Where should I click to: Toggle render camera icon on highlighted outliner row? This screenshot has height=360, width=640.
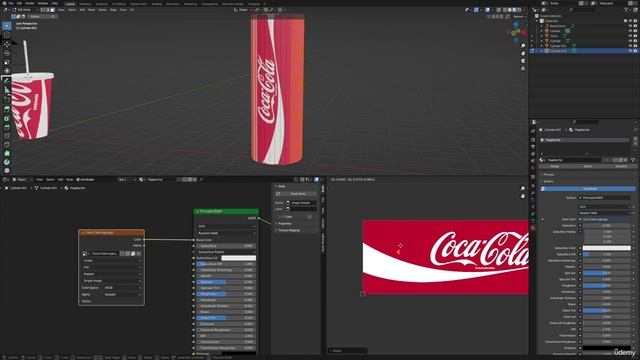click(x=636, y=51)
